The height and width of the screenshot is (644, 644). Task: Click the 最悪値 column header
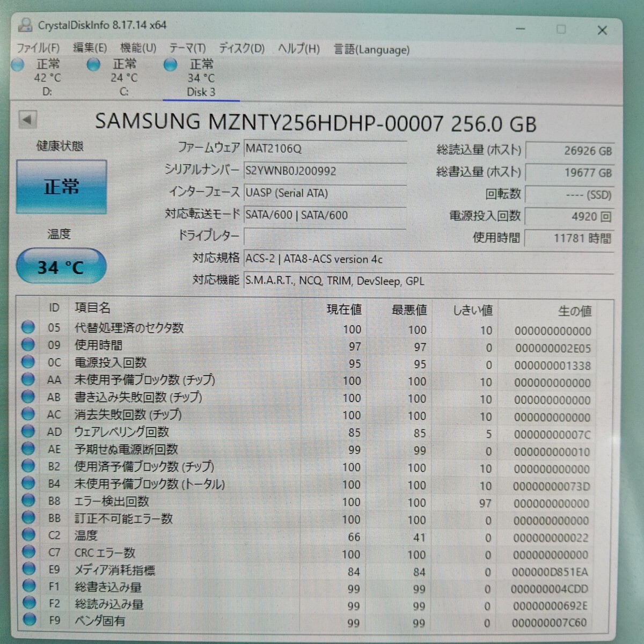pos(409,310)
